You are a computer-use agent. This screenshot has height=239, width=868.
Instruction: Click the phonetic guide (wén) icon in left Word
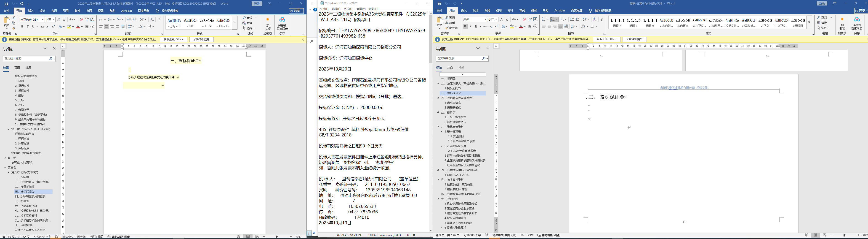87,20
